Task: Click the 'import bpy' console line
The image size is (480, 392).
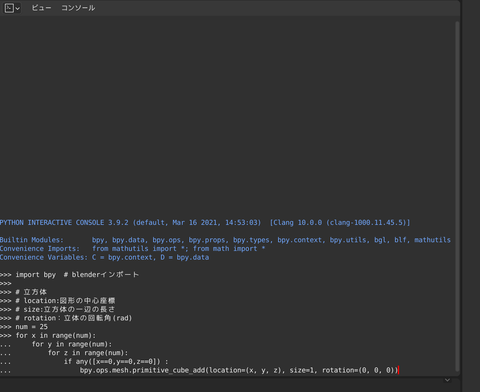Action: [69, 275]
